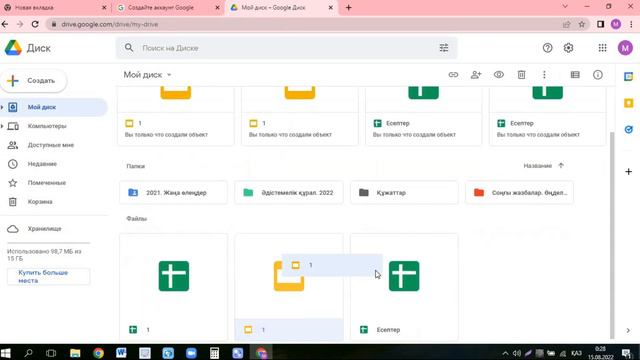Viewport: 640px width, 360px height.
Task: Open Google Calendar side panel
Action: click(629, 76)
